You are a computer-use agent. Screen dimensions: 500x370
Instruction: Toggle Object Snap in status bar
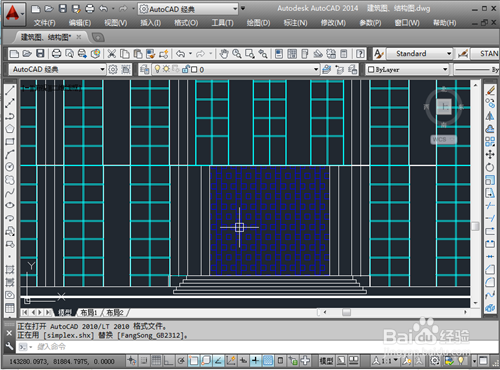pyautogui.click(x=193, y=360)
